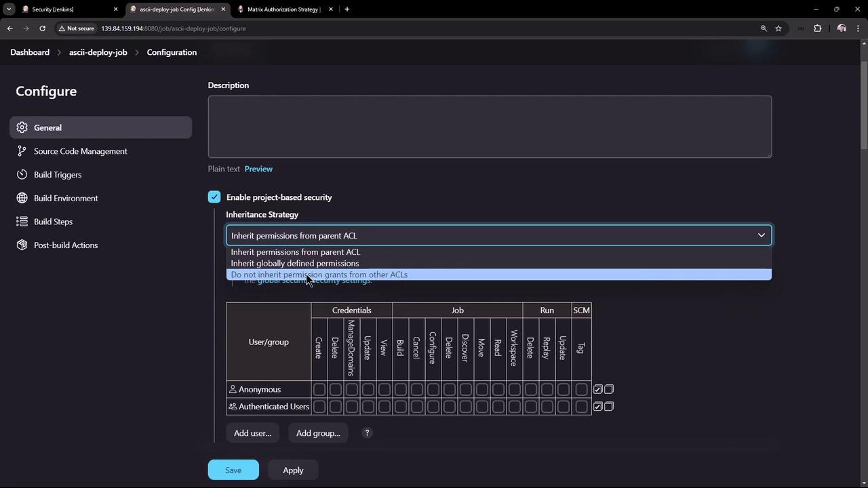
Task: Click the Save button
Action: 233,470
